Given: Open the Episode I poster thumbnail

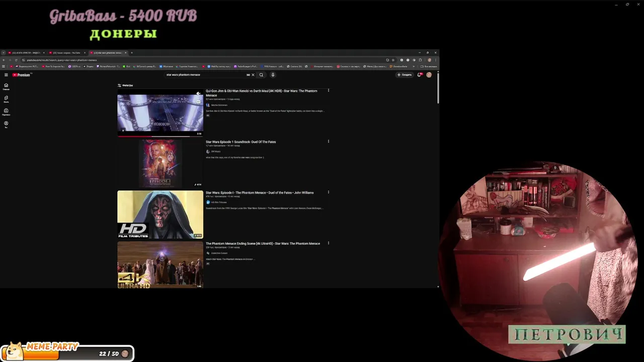Looking at the screenshot, I should point(160,163).
